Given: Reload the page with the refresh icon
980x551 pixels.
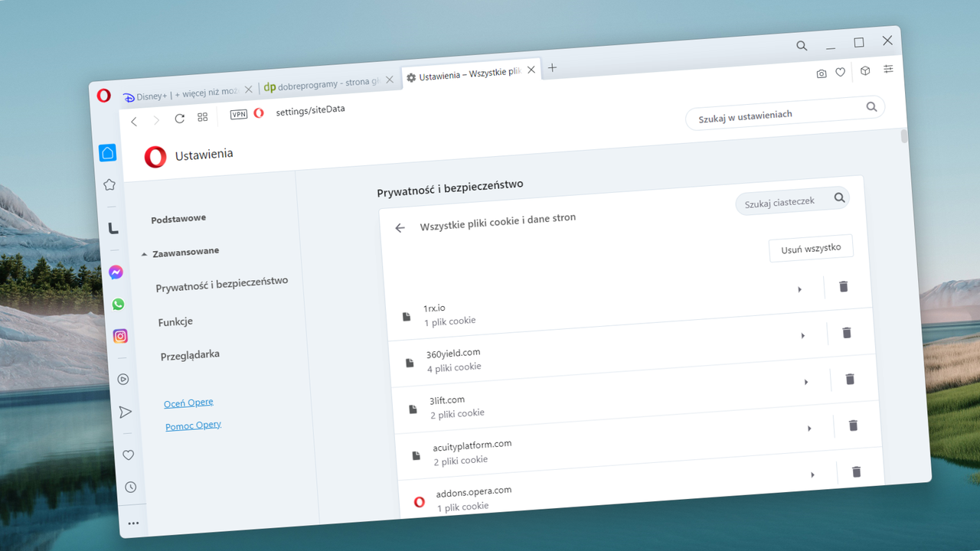Looking at the screenshot, I should coord(180,119).
